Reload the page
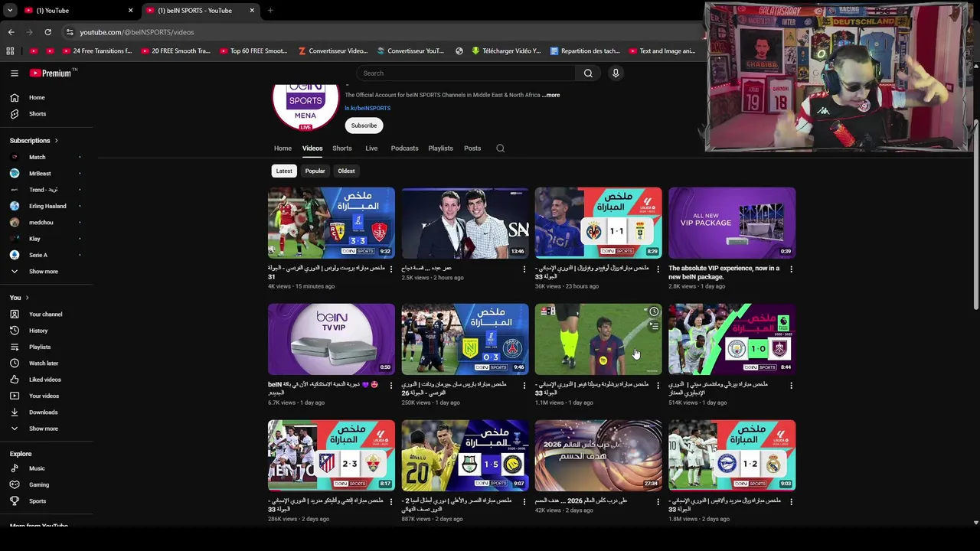Viewport: 980px width, 551px height. point(47,32)
